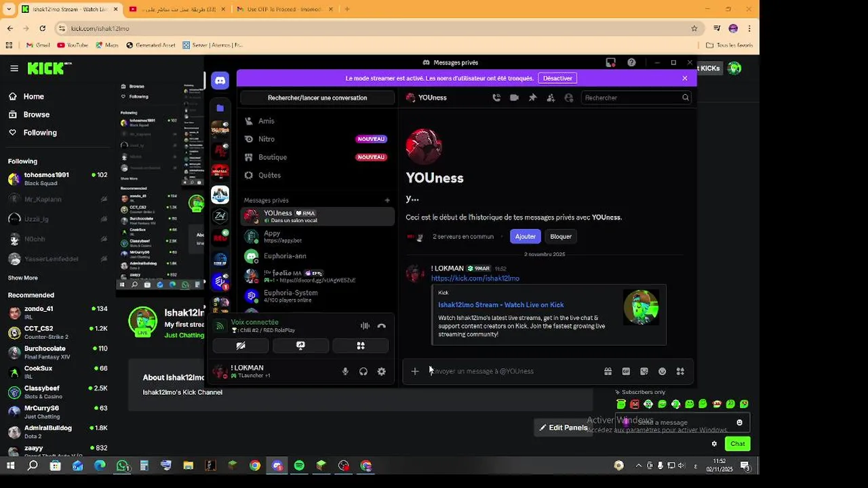
Task: Open the Amis friends menu item
Action: pyautogui.click(x=317, y=121)
